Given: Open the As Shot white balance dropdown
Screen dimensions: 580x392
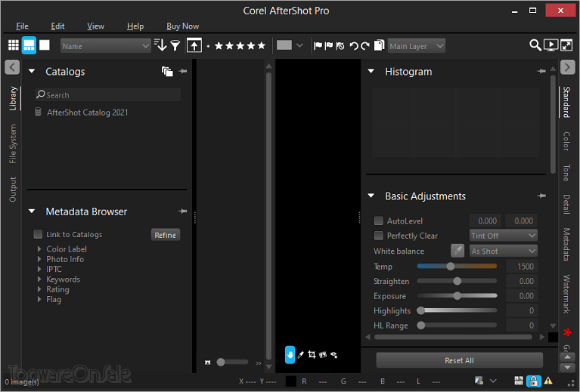Looking at the screenshot, I should (504, 252).
